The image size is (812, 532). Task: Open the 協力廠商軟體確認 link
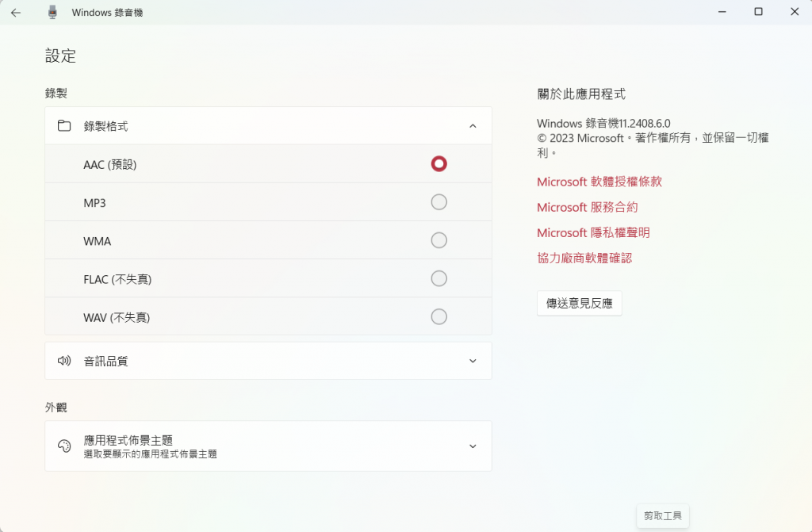(584, 258)
